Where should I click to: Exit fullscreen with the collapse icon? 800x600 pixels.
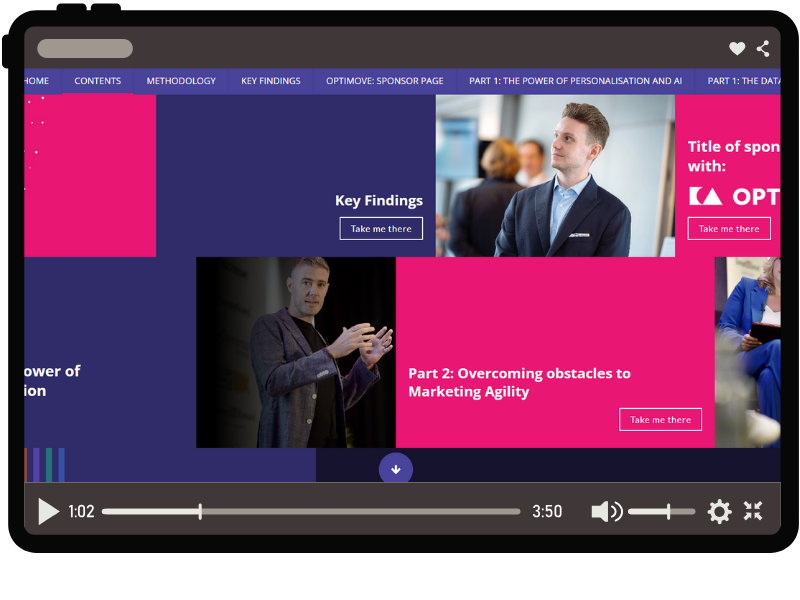(753, 512)
